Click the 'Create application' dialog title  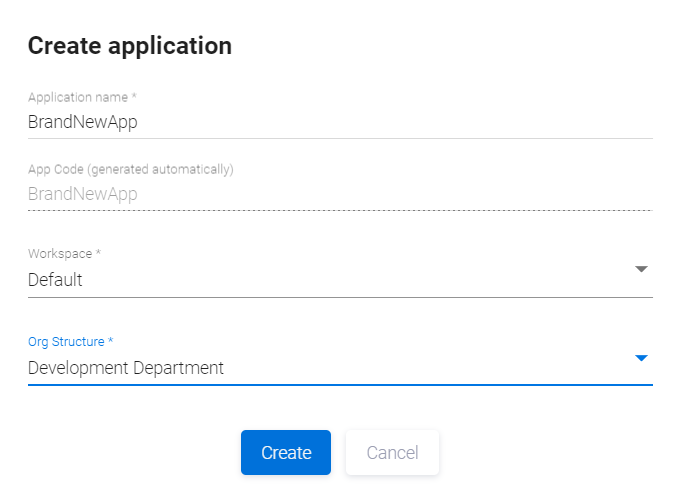130,45
